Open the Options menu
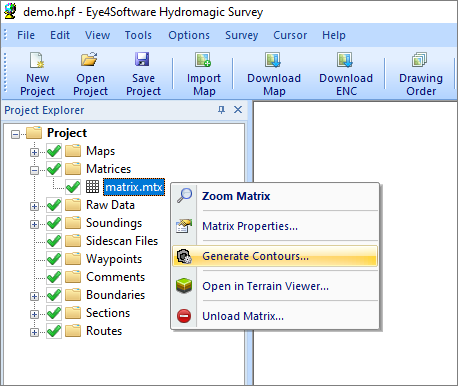Image resolution: width=458 pixels, height=386 pixels. (x=189, y=35)
